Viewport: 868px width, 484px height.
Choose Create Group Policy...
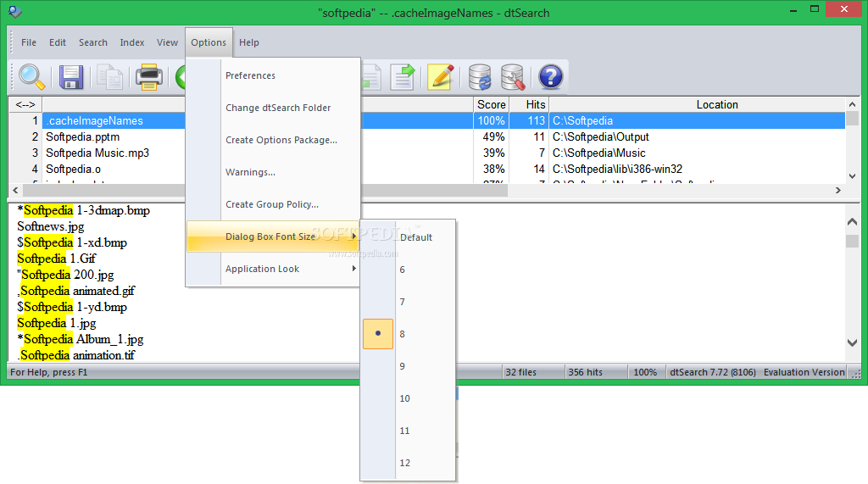[274, 203]
